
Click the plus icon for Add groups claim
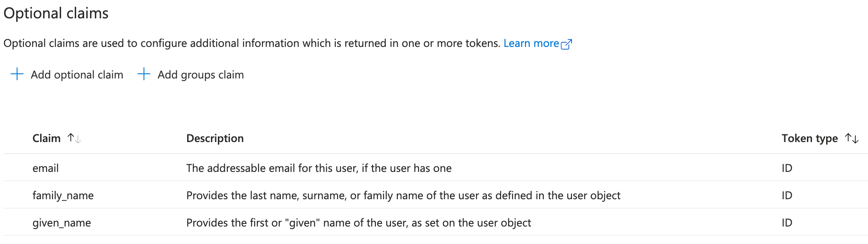coord(144,74)
